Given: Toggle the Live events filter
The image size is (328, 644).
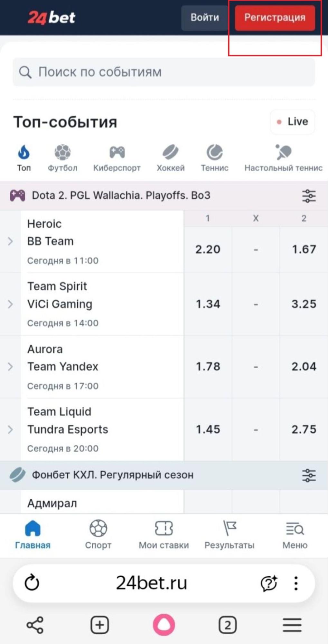Looking at the screenshot, I should [x=292, y=122].
